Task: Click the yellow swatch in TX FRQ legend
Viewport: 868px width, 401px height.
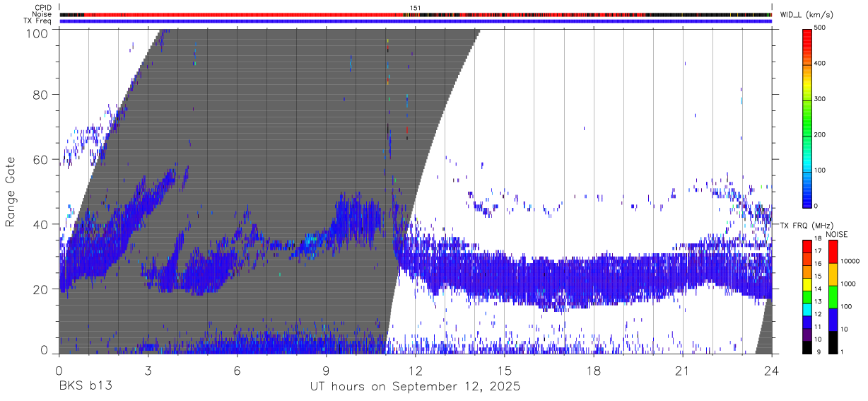Action: [x=807, y=284]
